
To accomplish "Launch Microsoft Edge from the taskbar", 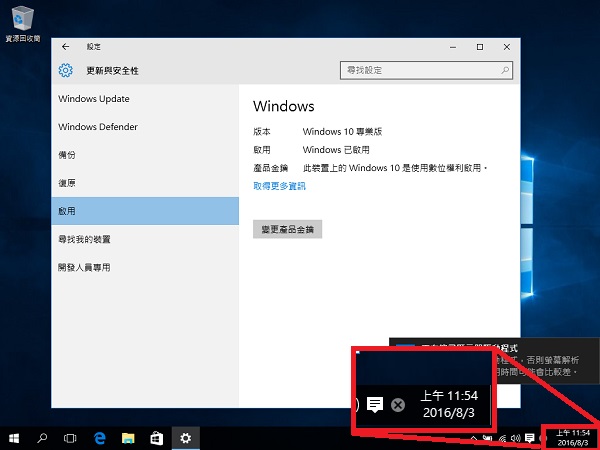I will tap(99, 438).
